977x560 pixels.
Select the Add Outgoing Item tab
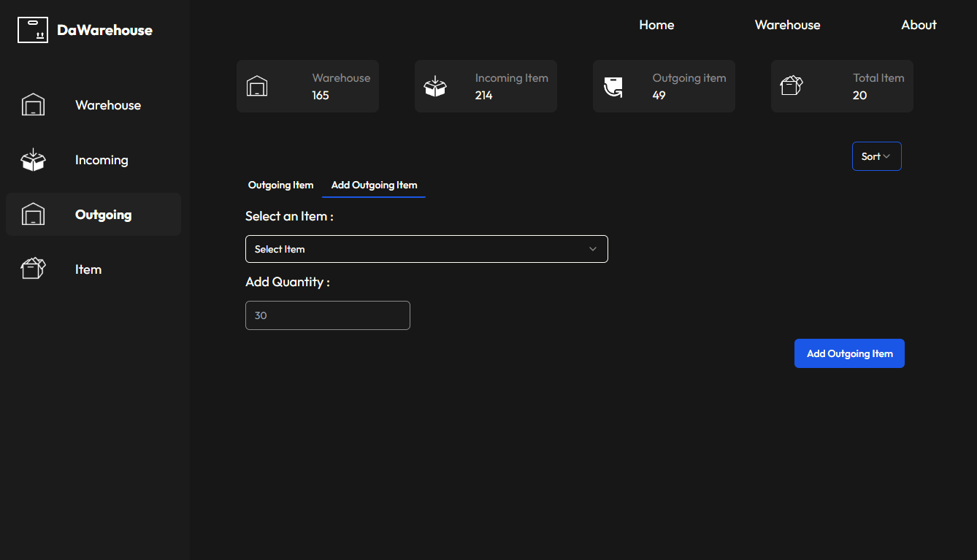(x=374, y=185)
